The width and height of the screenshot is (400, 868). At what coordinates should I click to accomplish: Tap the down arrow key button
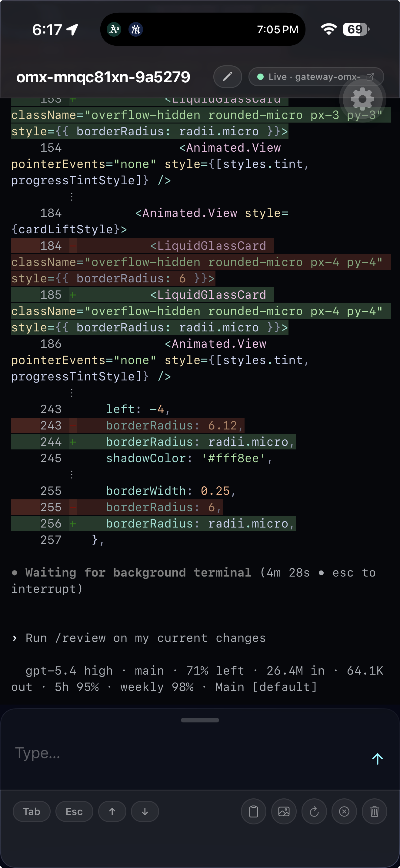145,811
